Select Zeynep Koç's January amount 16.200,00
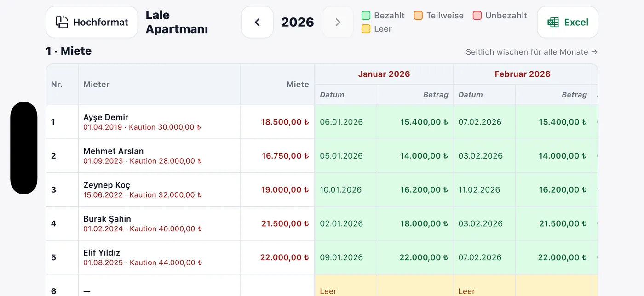 [424, 189]
